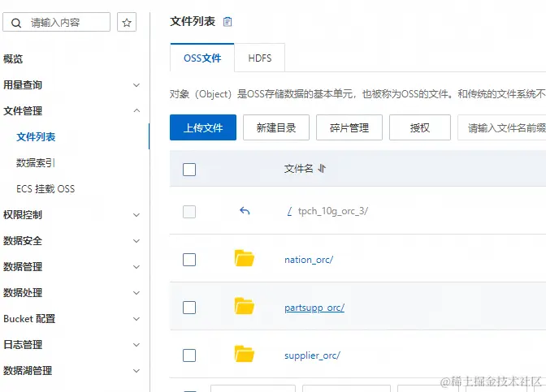Click the supplier_orc folder icon
Screen dimensions: 546x392
click(x=244, y=354)
